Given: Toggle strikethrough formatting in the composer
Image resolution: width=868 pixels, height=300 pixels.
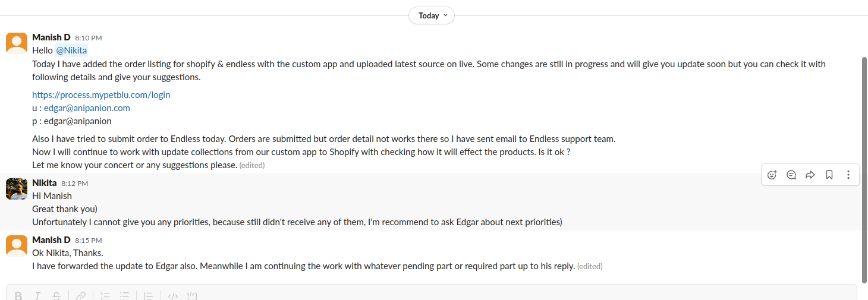Looking at the screenshot, I should 56,296.
